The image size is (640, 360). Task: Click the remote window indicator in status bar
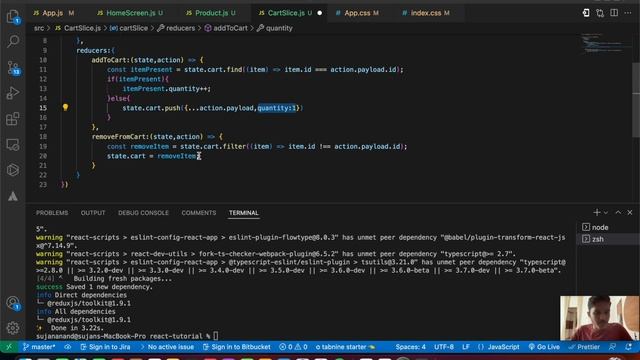pyautogui.click(x=9, y=347)
